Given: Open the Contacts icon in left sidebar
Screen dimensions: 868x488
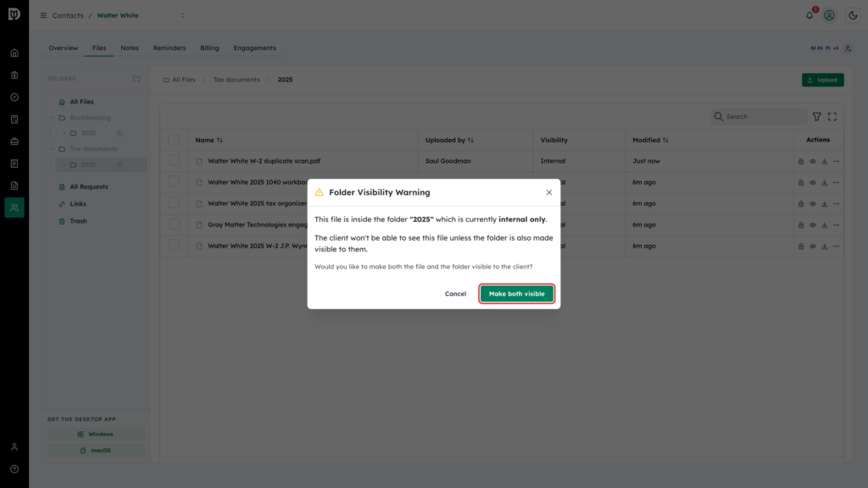Looking at the screenshot, I should pyautogui.click(x=14, y=208).
